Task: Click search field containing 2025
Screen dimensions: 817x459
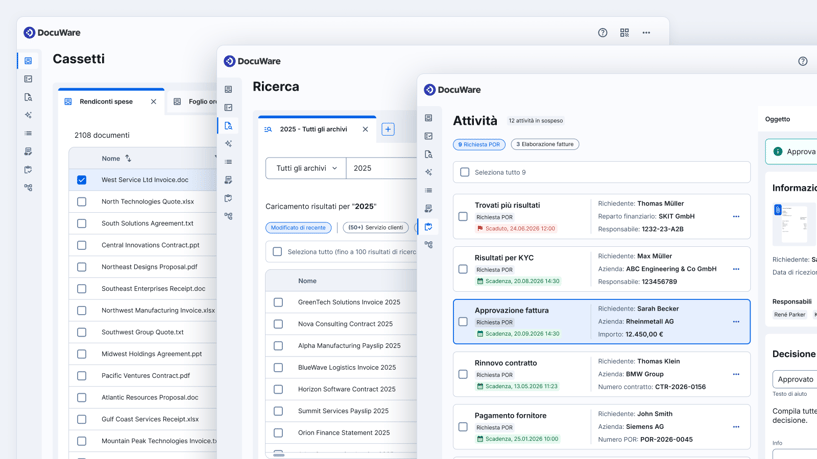Action: [381, 168]
